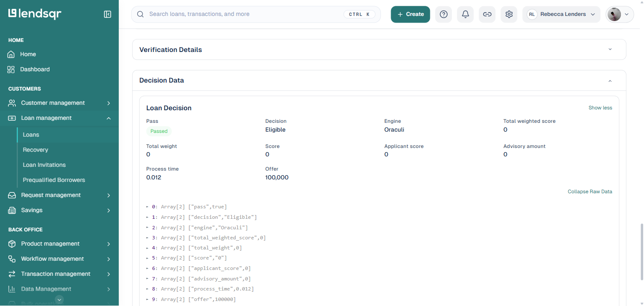Click the Product management box icon
Image resolution: width=644 pixels, height=306 pixels.
tap(12, 244)
